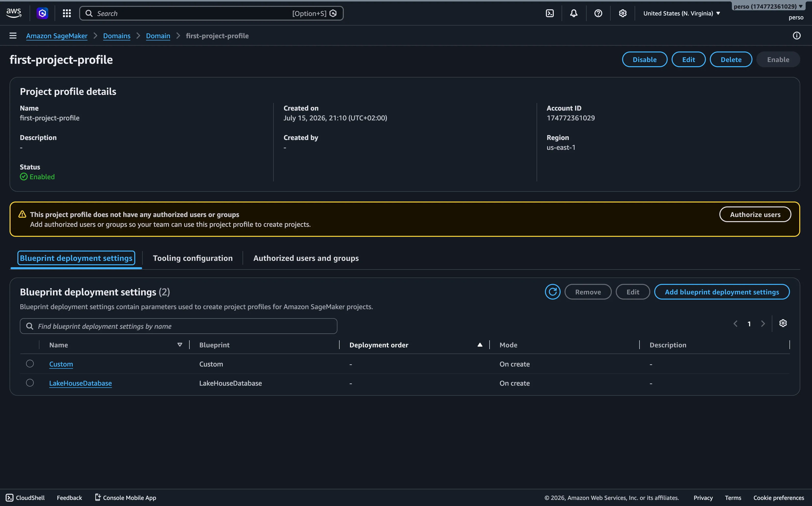Viewport: 812px width, 506px height.
Task: Open table preferences gear icon
Action: coord(783,323)
